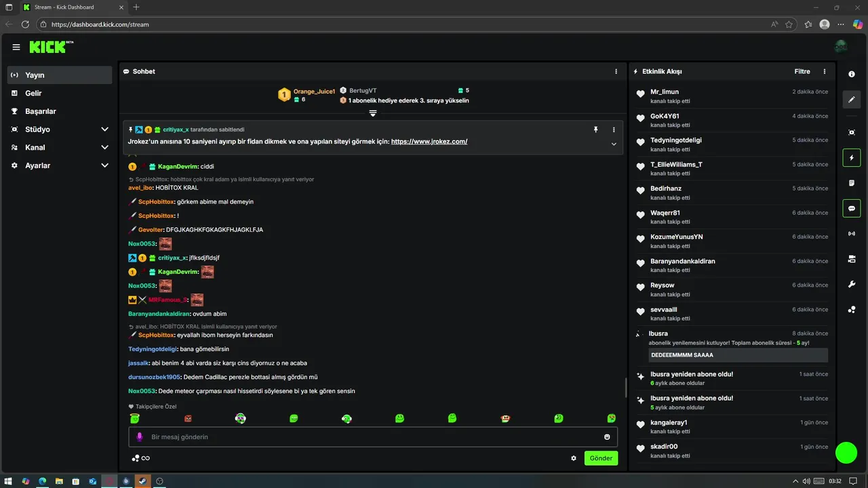
Task: Toggle the chat bubble panel button
Action: click(852, 208)
